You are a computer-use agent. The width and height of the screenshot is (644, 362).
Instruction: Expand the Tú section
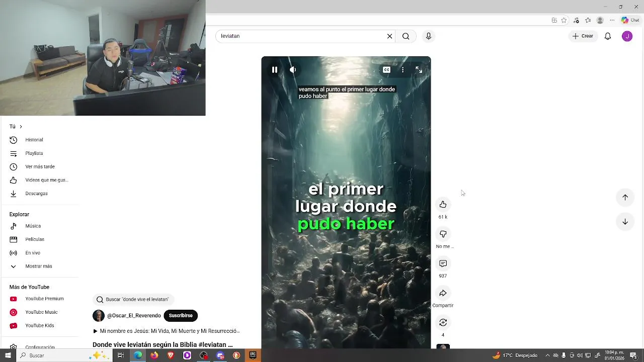pos(16,127)
